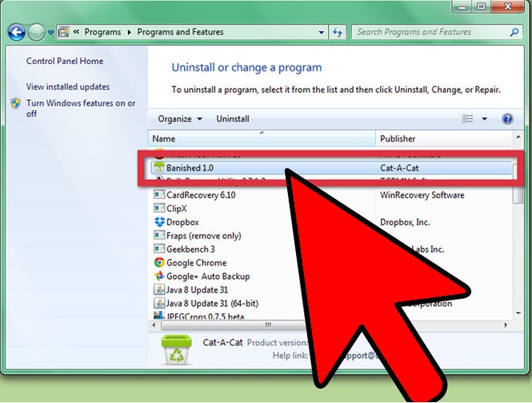Click the Forward navigation arrow
The height and width of the screenshot is (403, 532).
click(36, 33)
